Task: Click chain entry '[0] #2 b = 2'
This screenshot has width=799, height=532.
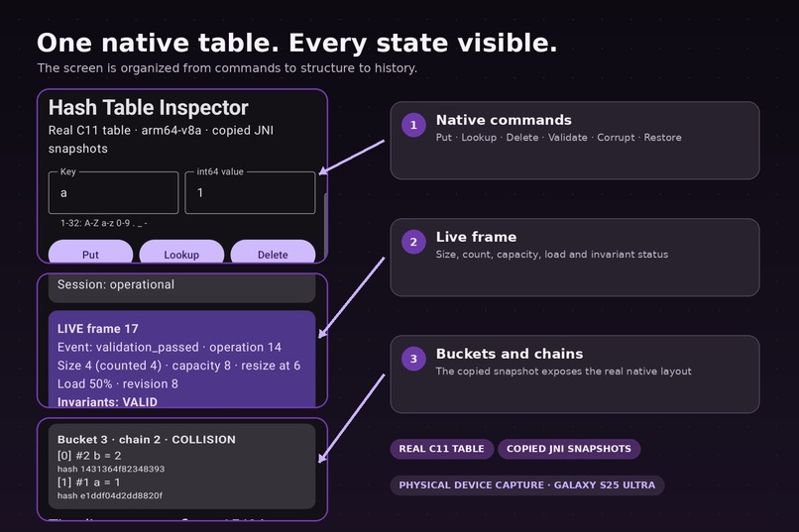Action: 89,456
